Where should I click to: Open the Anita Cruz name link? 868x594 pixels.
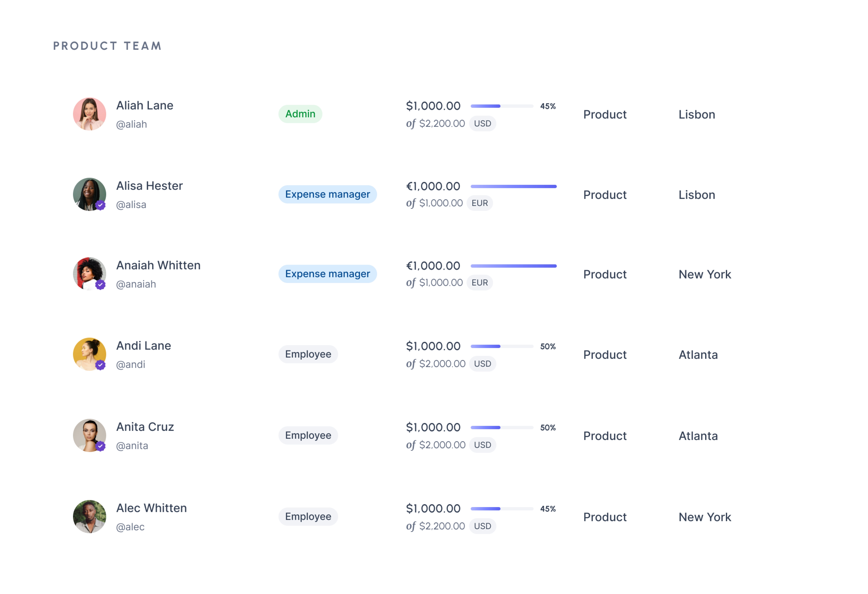(145, 427)
